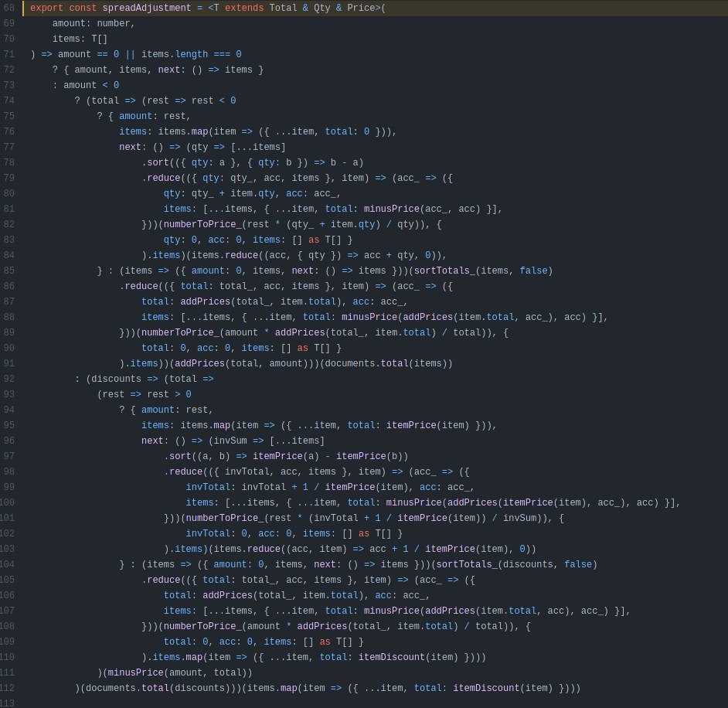Click '.sort' call on line 78
The image size is (728, 708).
[155, 162]
